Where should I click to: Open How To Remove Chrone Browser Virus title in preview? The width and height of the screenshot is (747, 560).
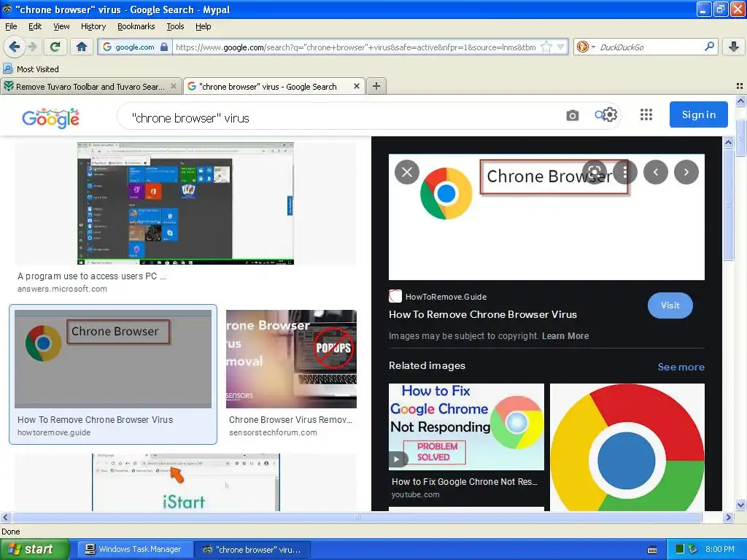coord(483,314)
